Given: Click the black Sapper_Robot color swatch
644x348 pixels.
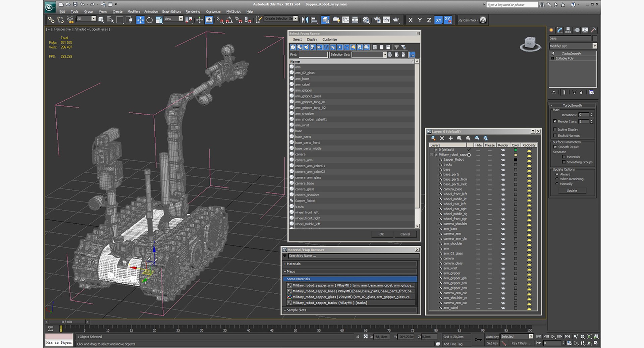Looking at the screenshot, I should [516, 160].
